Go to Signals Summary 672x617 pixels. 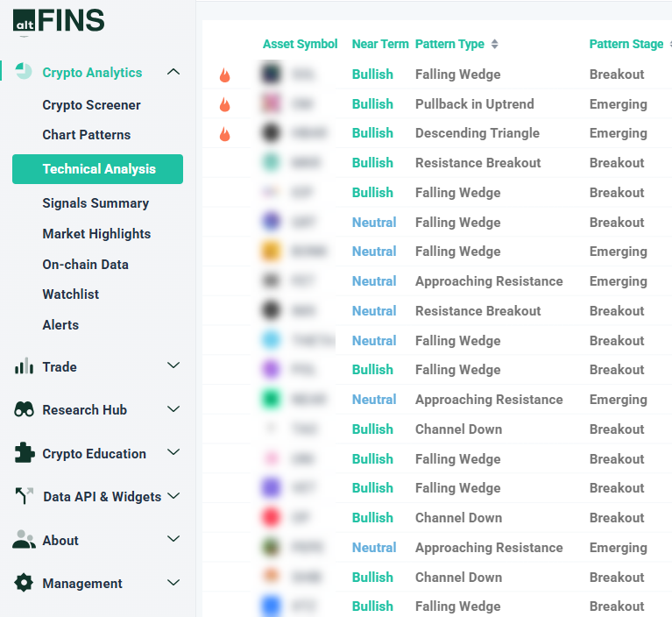[95, 203]
